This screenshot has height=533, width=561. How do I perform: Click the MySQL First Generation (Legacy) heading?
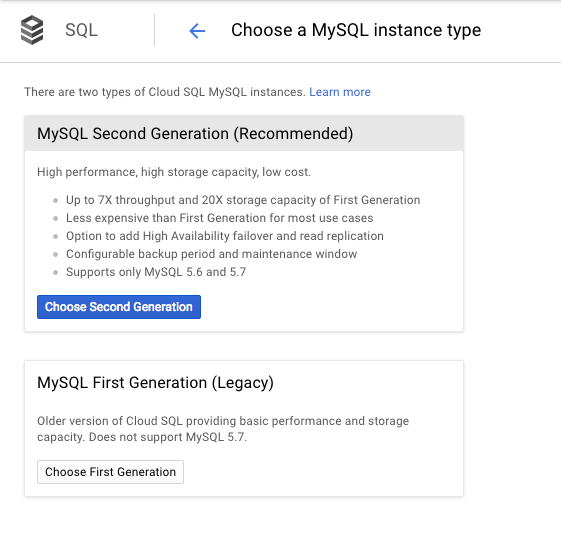point(155,383)
